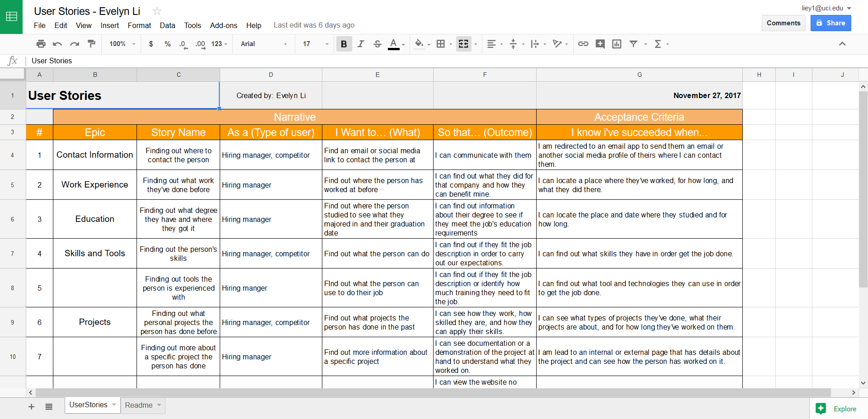Click into the formula bar input
The width and height of the screenshot is (868, 419).
click(448, 61)
